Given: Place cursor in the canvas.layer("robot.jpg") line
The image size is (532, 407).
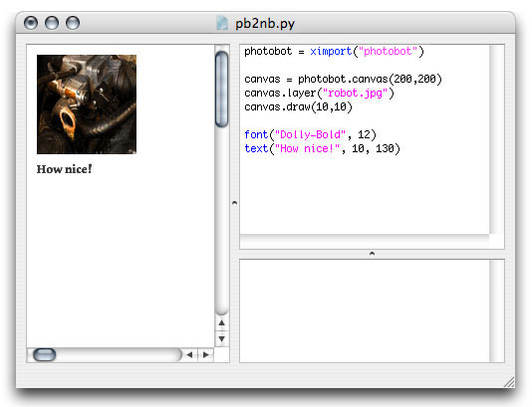Looking at the screenshot, I should pos(319,94).
